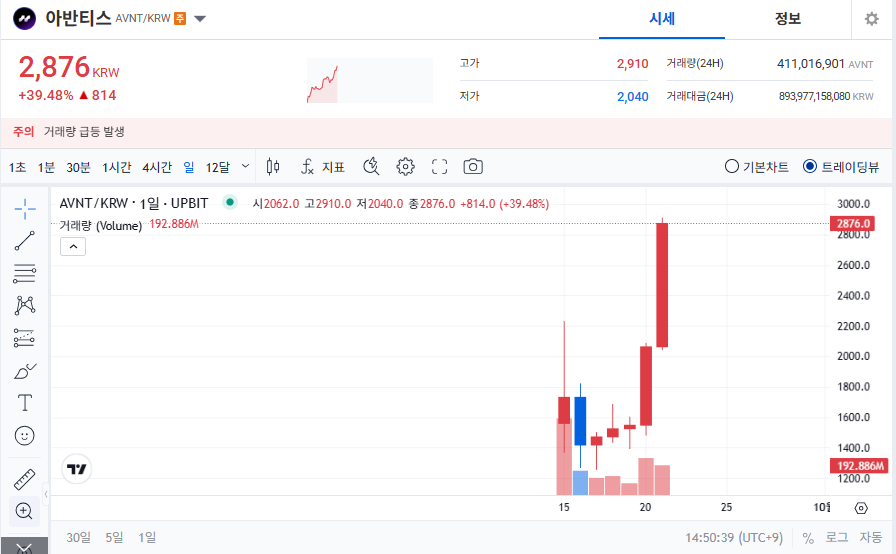Screen dimensions: 896x554
Task: Open the replay and alert search icon
Action: [x=371, y=167]
